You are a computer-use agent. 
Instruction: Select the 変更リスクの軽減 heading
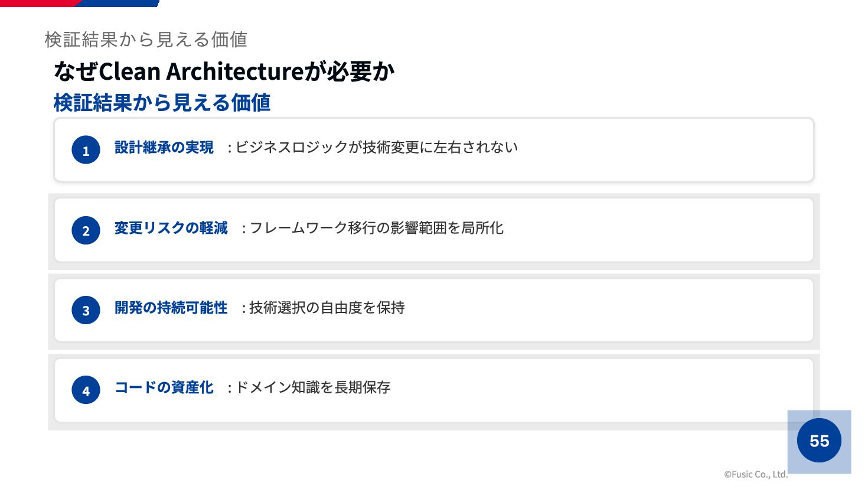(171, 227)
